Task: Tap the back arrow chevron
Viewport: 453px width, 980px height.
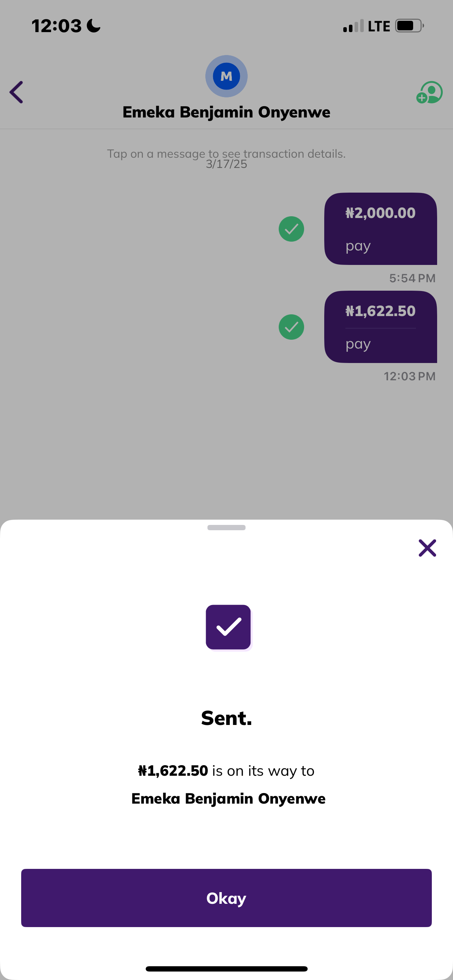Action: [16, 92]
